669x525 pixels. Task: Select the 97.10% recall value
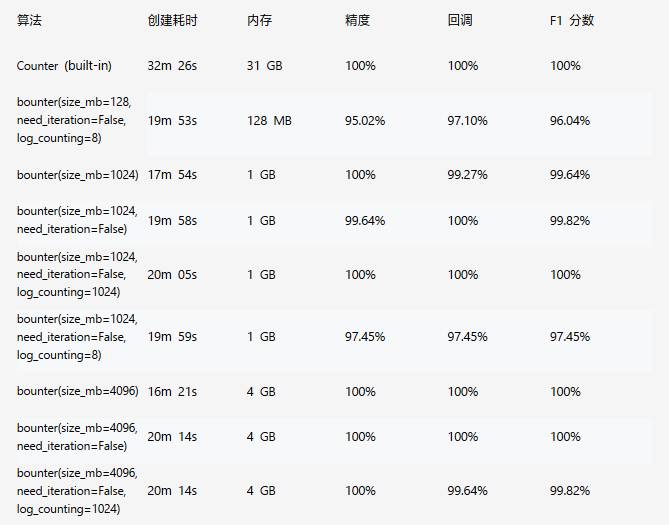pos(468,120)
